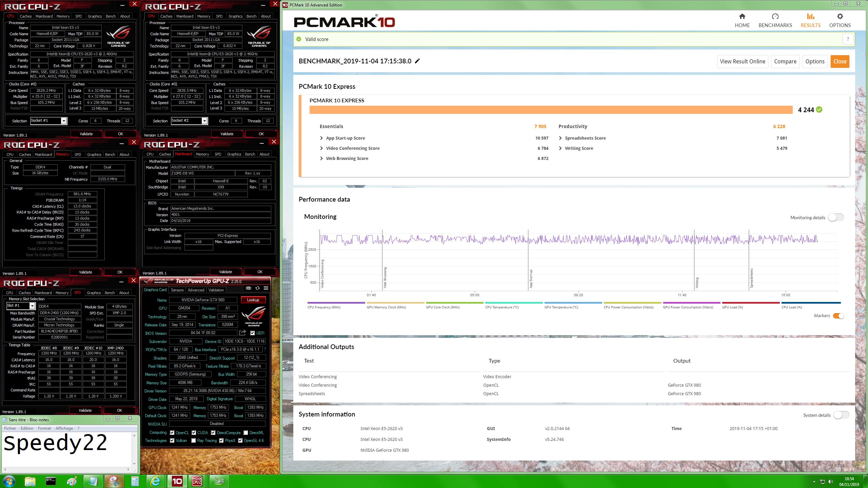Click View Result Online button
Image resolution: width=868 pixels, height=488 pixels.
(x=743, y=61)
